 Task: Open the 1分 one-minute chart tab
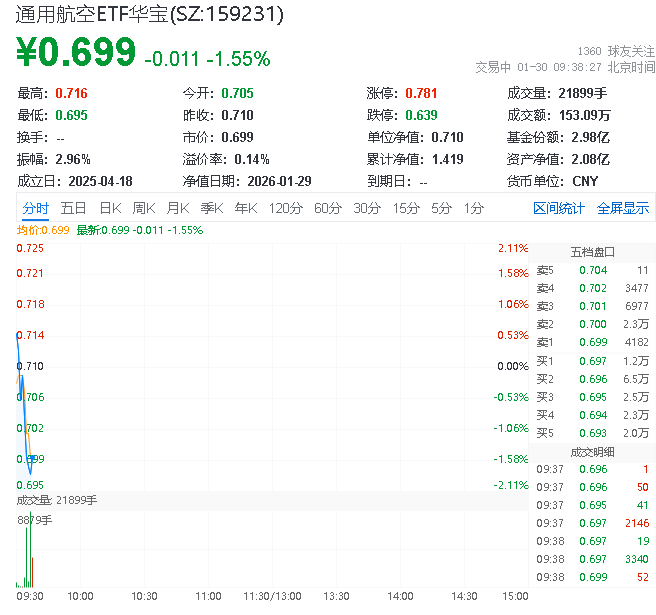click(x=474, y=208)
